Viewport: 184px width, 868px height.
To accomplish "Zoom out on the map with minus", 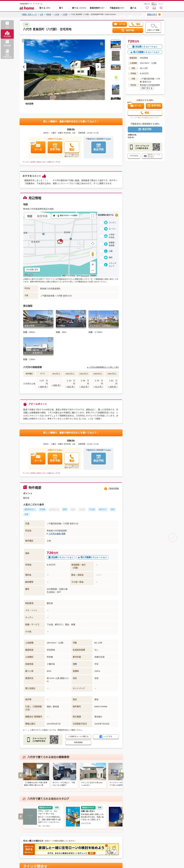I will [93, 270].
